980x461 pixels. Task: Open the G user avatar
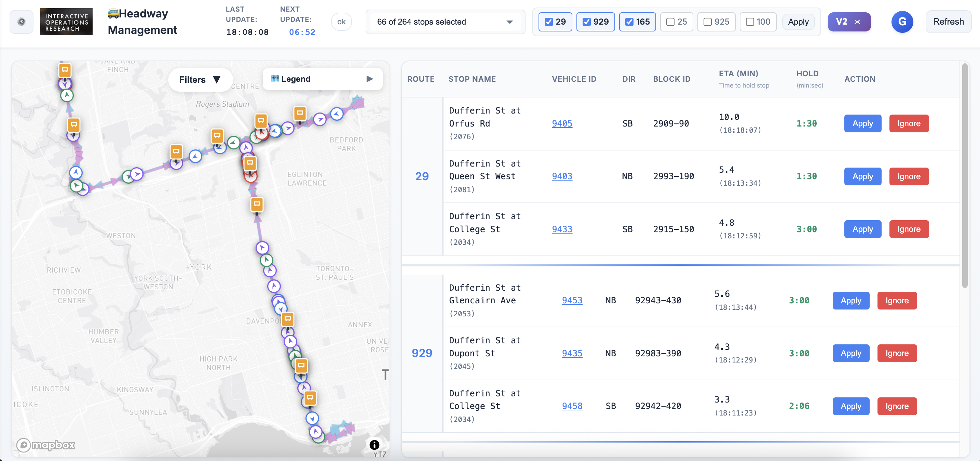tap(902, 22)
